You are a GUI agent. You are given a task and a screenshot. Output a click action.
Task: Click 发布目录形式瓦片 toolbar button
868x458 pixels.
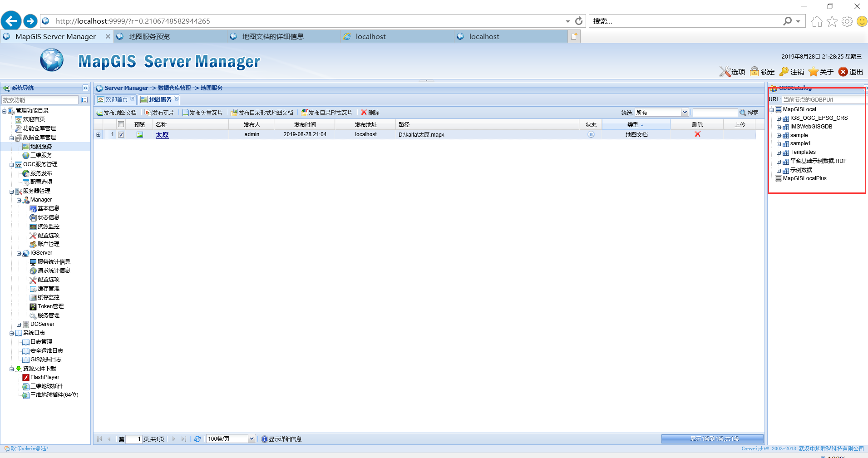[x=327, y=113]
